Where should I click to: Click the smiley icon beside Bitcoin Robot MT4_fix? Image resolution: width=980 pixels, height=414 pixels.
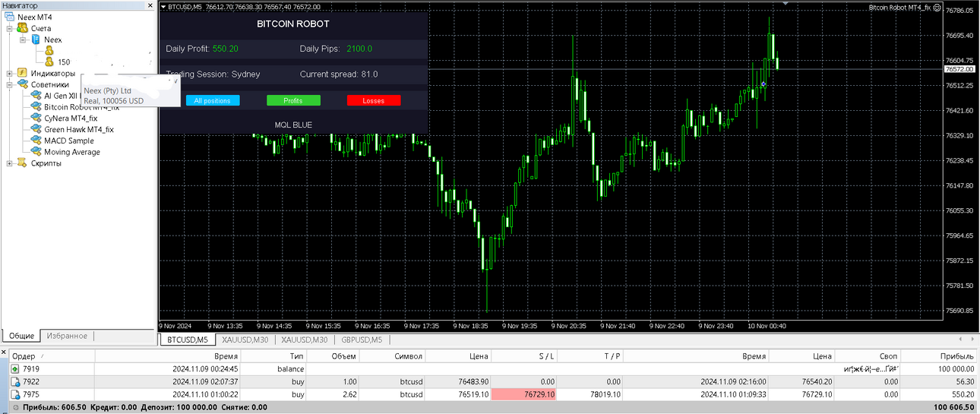pyautogui.click(x=937, y=8)
